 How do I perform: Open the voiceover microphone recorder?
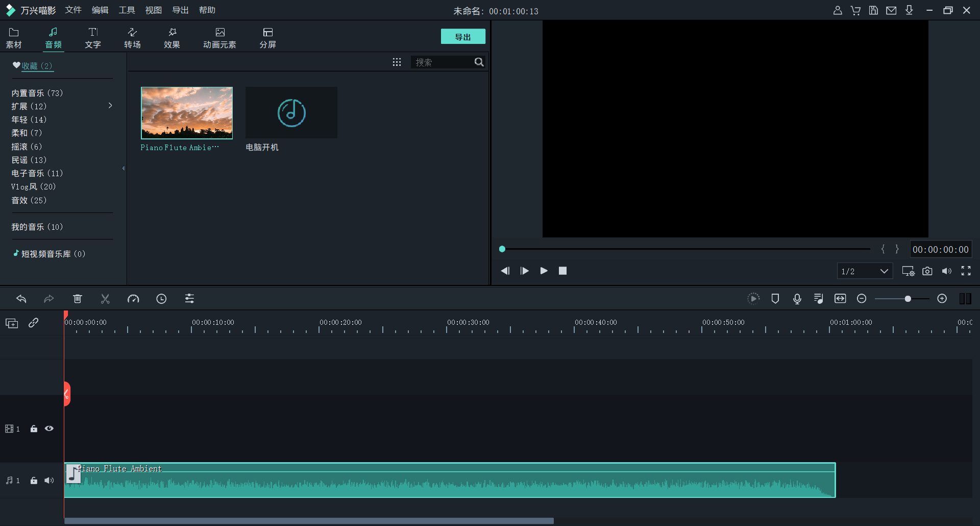[x=797, y=299]
